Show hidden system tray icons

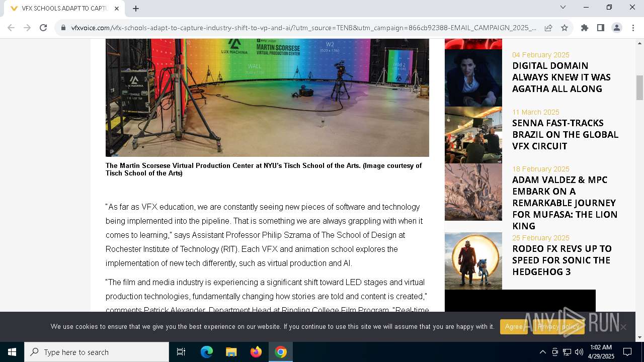[542, 352]
